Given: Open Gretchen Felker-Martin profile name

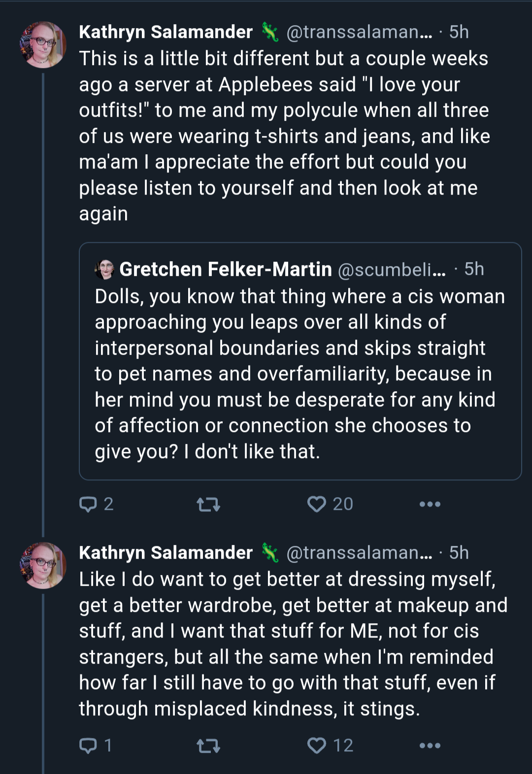Looking at the screenshot, I should coord(226,269).
